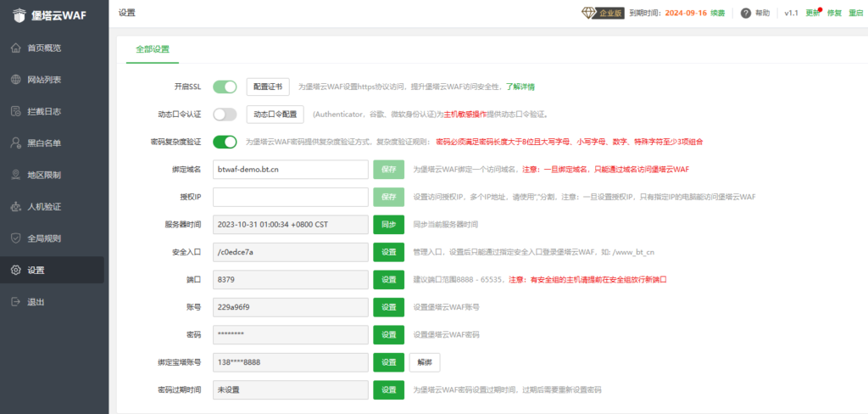868x414 pixels.
Task: Click the user icon beside 黑白名单
Action: (x=16, y=143)
